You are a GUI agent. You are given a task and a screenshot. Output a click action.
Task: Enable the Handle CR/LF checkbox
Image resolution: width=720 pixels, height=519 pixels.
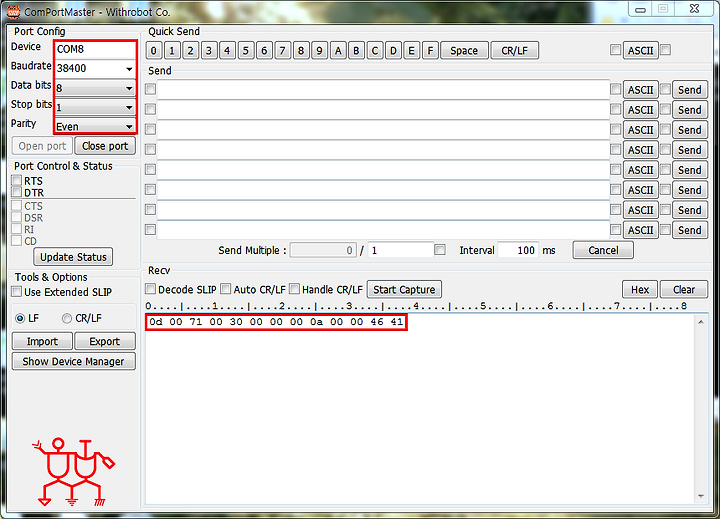click(294, 289)
